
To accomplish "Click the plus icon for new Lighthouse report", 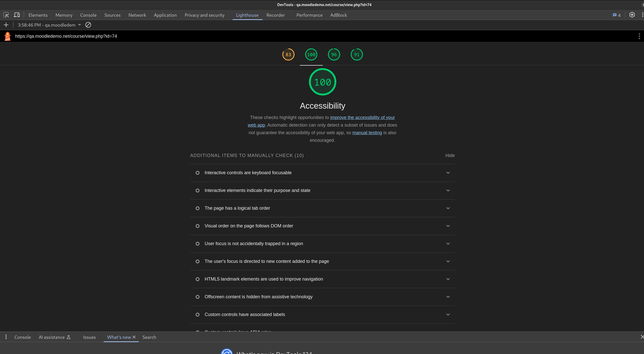I will tap(6, 25).
